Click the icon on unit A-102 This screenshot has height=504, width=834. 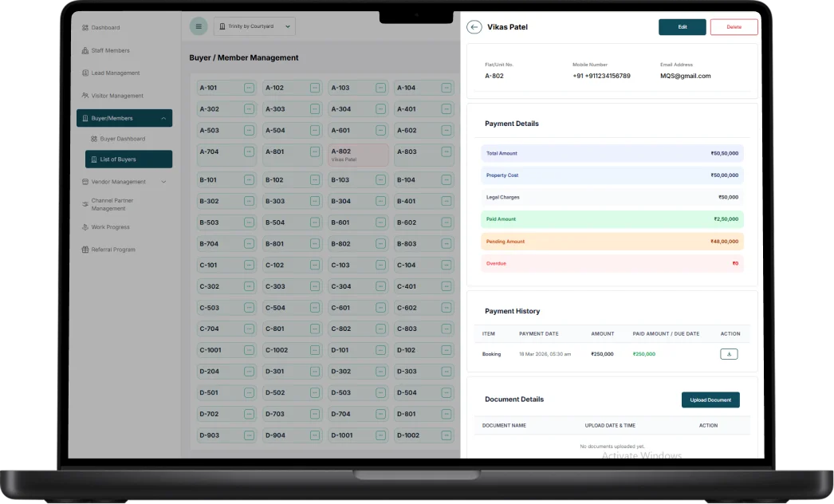pyautogui.click(x=315, y=88)
